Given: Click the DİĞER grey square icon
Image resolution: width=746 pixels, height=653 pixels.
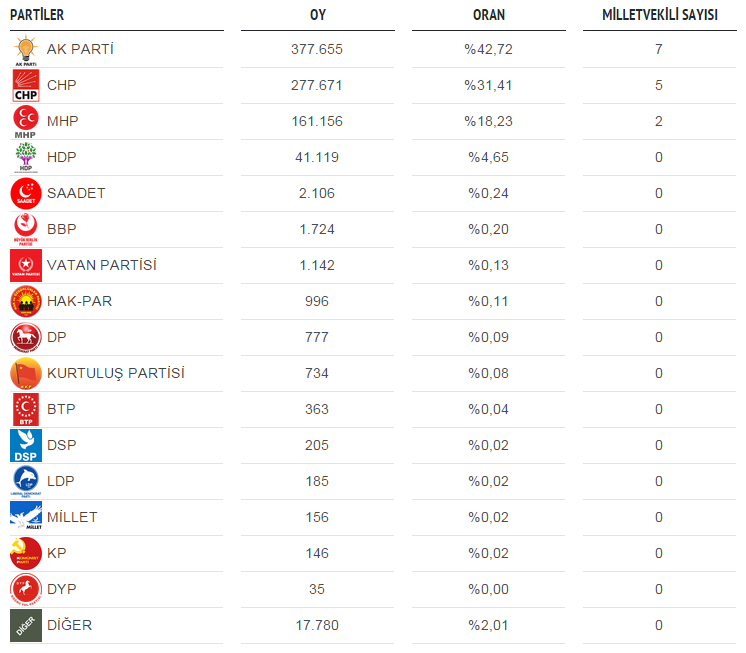Looking at the screenshot, I should point(26,625).
